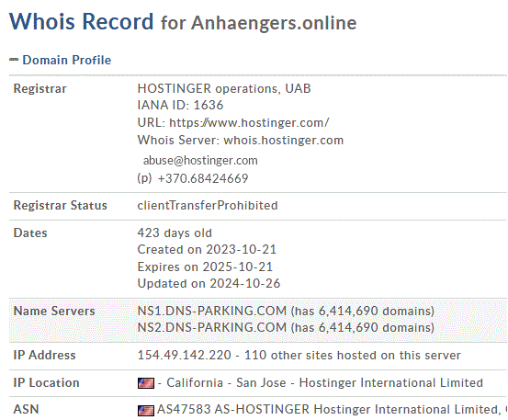Select the IANA ID: 1636 text
The image size is (508, 420).
coord(180,105)
